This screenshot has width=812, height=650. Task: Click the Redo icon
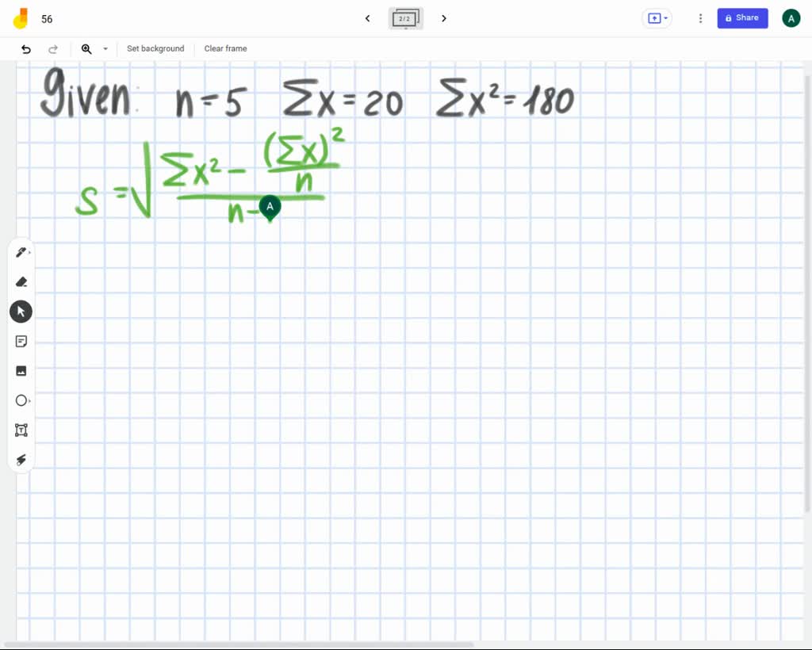coord(53,48)
